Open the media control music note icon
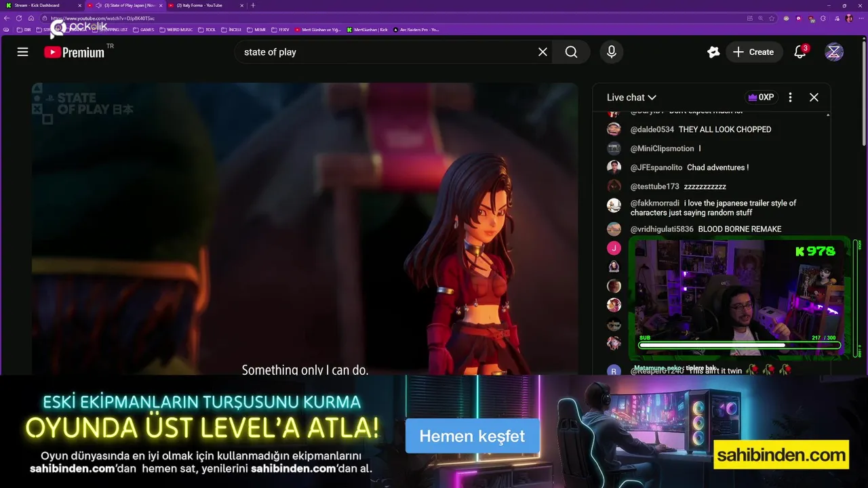The height and width of the screenshot is (488, 868). (x=837, y=18)
